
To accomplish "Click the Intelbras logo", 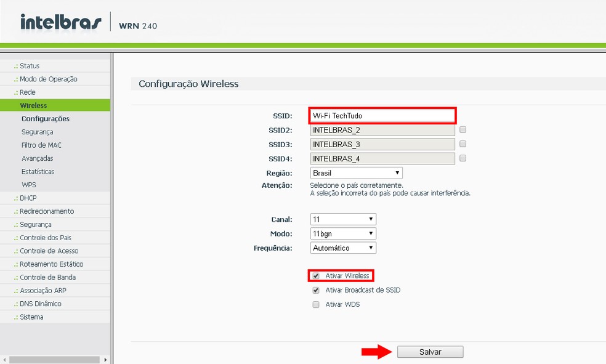I will point(61,22).
